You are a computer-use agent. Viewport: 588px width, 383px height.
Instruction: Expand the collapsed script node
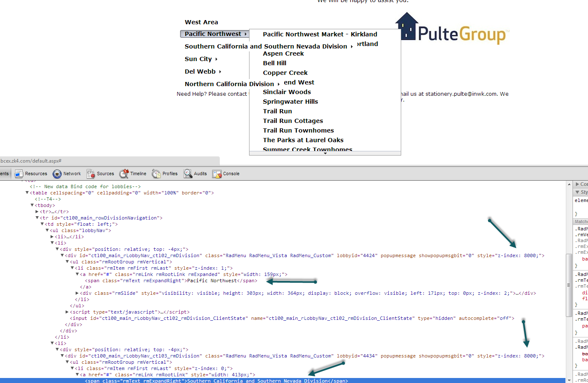coord(67,312)
